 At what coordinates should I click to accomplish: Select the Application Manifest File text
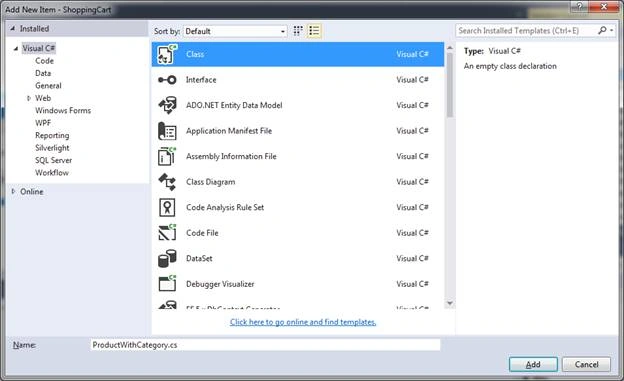click(229, 131)
